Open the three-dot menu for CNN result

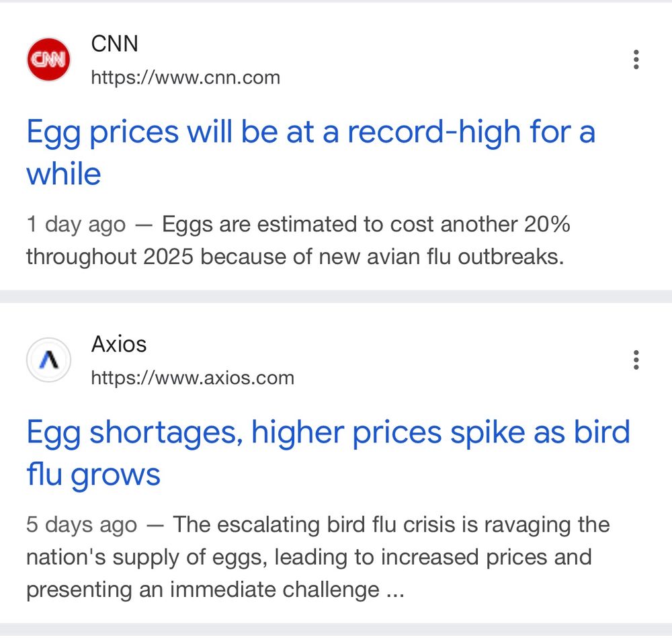coord(636,59)
